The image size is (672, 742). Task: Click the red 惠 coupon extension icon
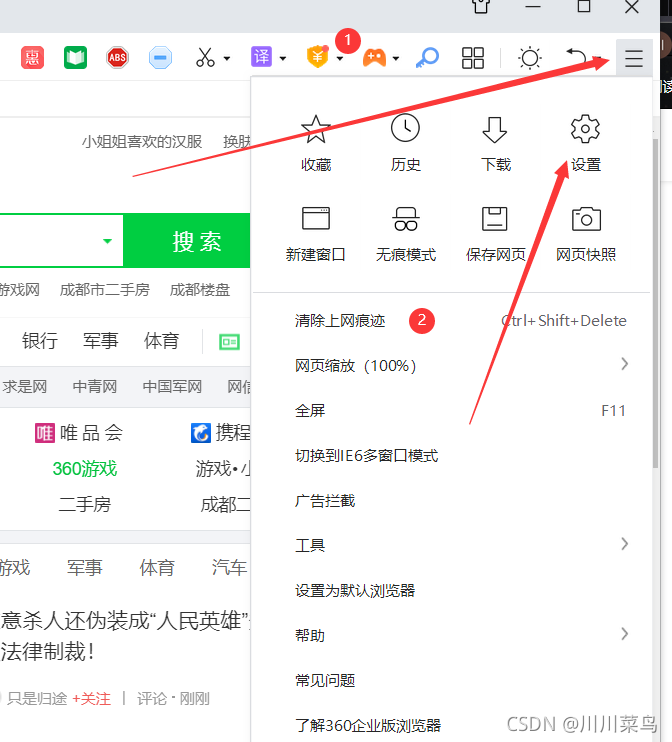(x=32, y=58)
